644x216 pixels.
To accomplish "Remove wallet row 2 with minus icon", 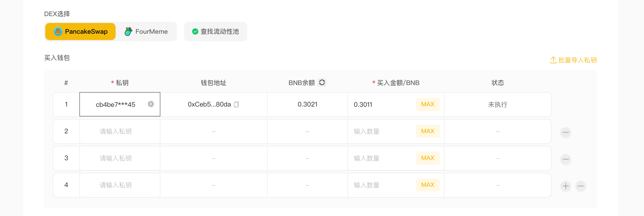I will pos(565,132).
